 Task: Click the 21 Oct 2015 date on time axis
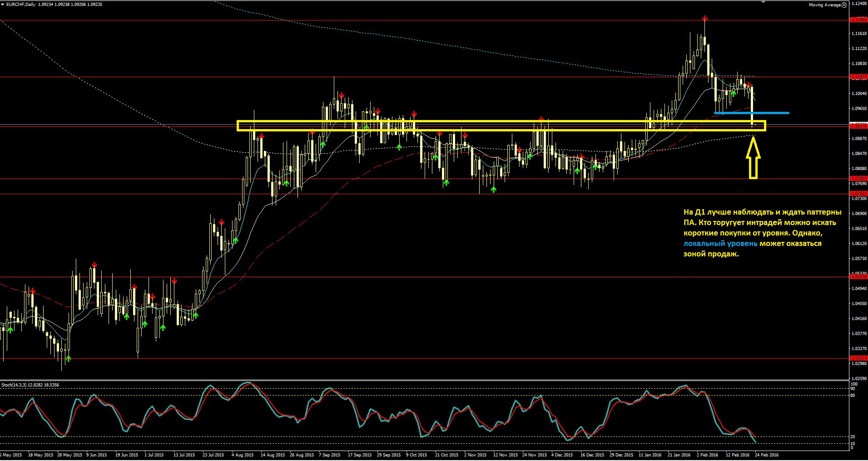(x=447, y=455)
